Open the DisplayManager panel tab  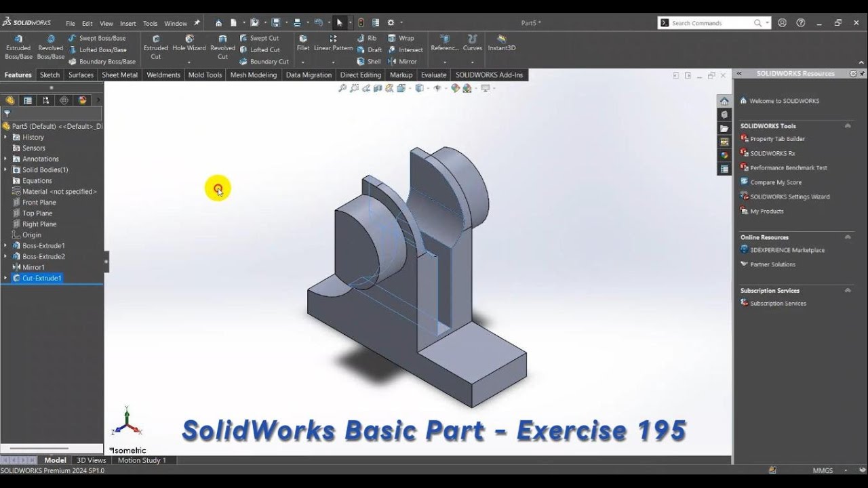82,100
